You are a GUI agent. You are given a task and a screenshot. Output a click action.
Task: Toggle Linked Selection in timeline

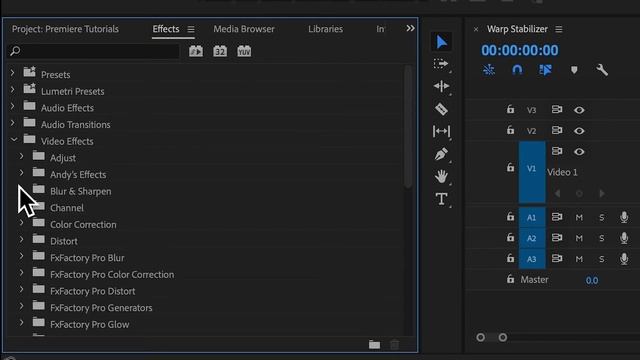[545, 70]
